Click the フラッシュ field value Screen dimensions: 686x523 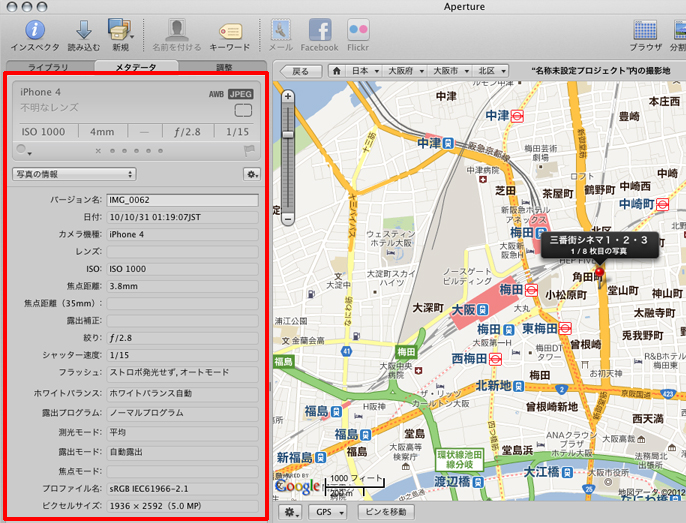(182, 374)
